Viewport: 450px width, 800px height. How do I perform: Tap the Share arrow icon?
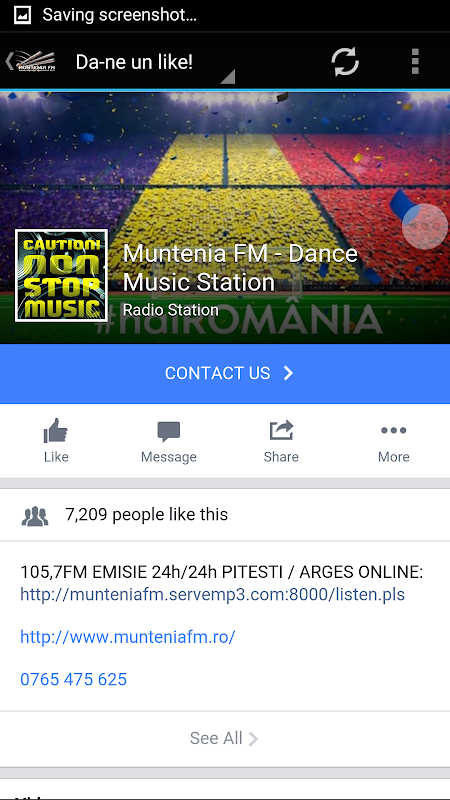(281, 431)
